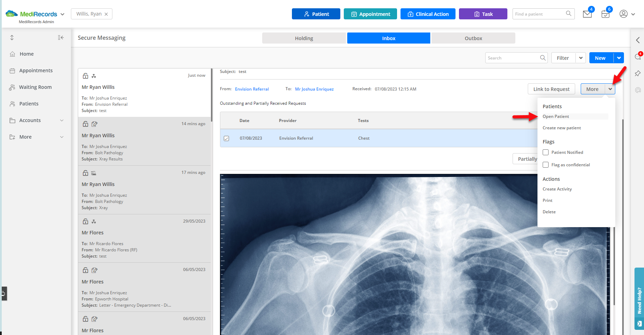
Task: Select Create new patient menu item
Action: [562, 128]
